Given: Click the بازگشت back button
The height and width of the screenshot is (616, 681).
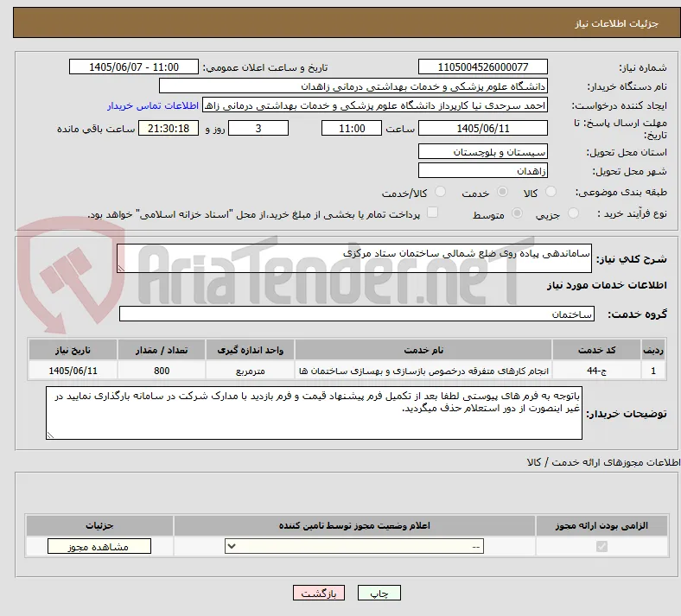Looking at the screenshot, I should [319, 593].
